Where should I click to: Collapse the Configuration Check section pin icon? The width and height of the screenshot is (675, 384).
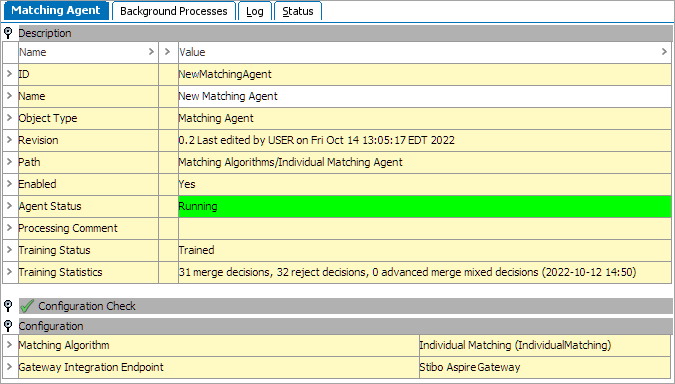pos(8,306)
